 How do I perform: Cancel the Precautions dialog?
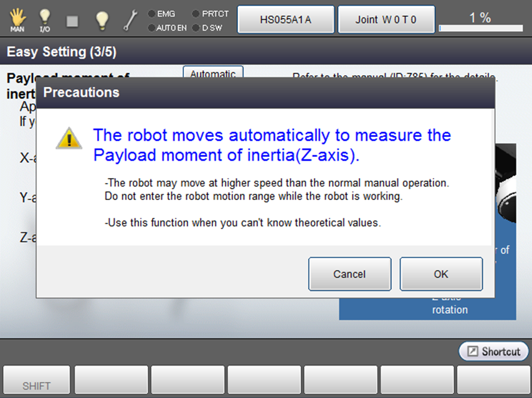349,274
